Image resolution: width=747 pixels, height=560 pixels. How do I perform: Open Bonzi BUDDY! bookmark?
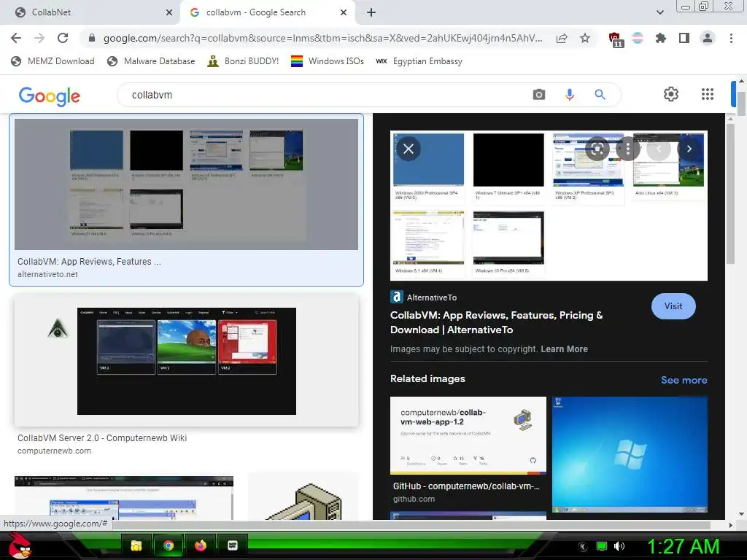click(x=243, y=61)
